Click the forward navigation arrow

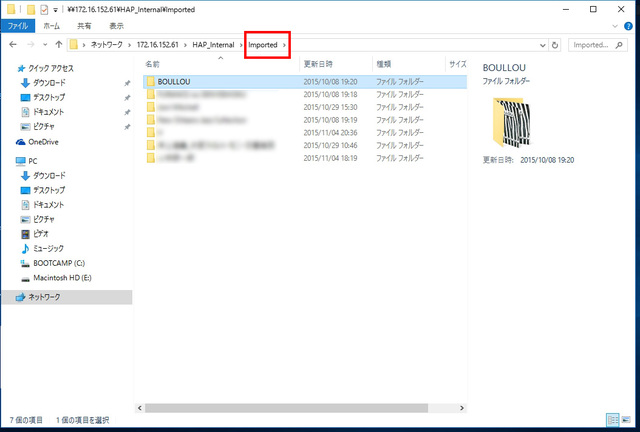pyautogui.click(x=31, y=45)
